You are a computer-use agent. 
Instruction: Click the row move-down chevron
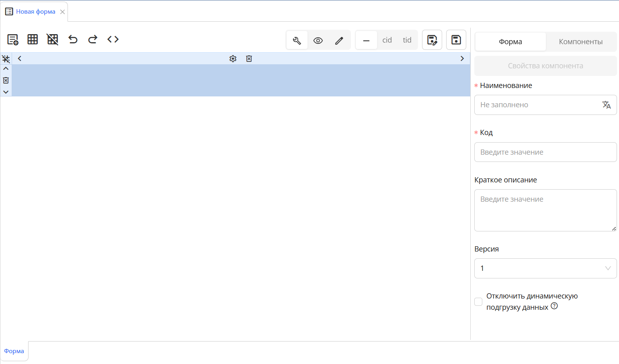coord(6,92)
